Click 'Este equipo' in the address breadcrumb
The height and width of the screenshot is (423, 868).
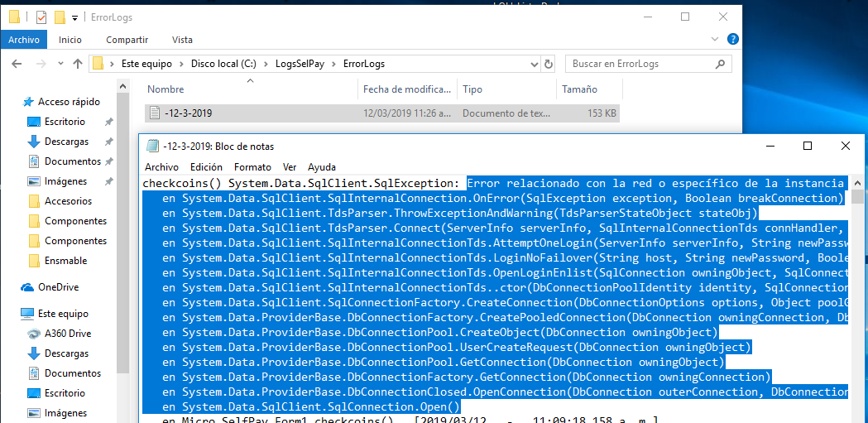pos(146,64)
